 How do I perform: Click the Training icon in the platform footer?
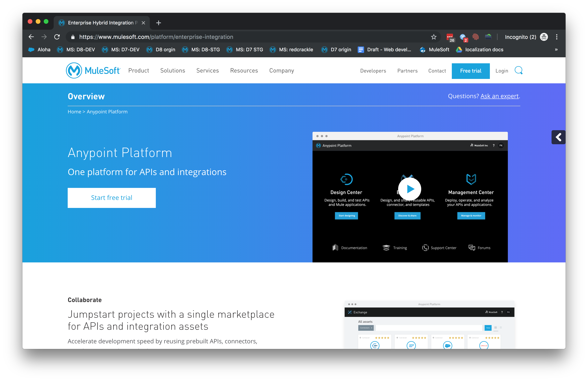click(386, 248)
